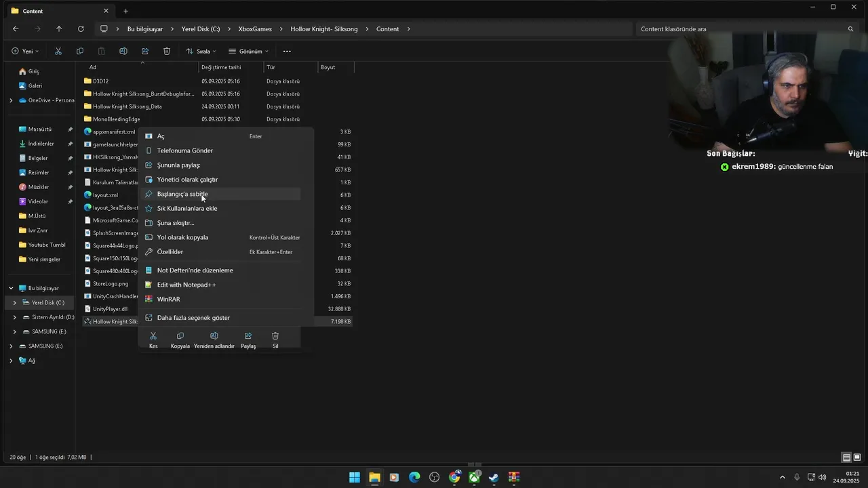Sort by Boyut column header
The image size is (868, 488).
point(336,67)
